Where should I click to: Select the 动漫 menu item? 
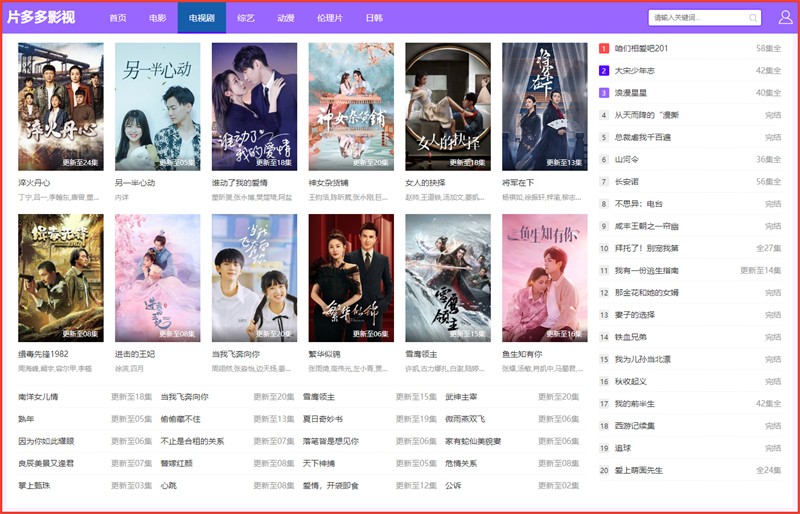(x=286, y=18)
